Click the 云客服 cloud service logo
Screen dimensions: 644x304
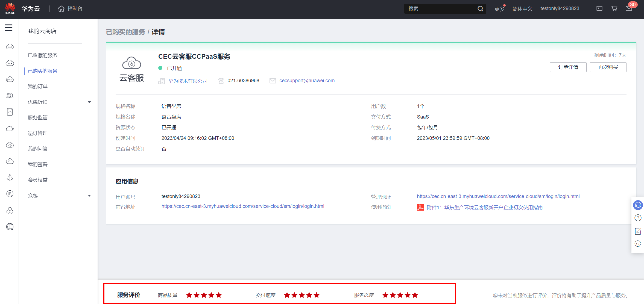[x=132, y=69]
